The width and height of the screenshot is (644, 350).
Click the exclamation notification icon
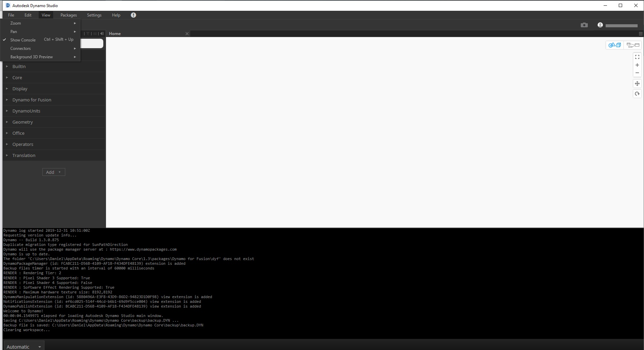[133, 15]
